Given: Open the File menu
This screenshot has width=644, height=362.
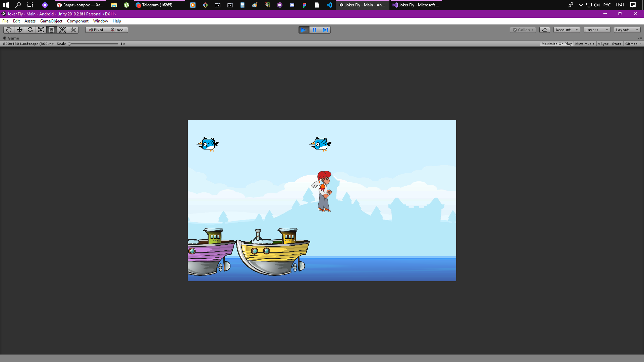Looking at the screenshot, I should pos(5,21).
